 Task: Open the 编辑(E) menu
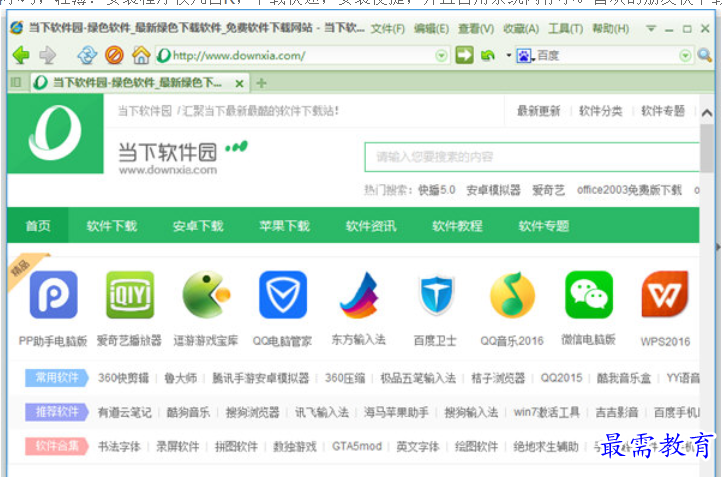click(431, 29)
